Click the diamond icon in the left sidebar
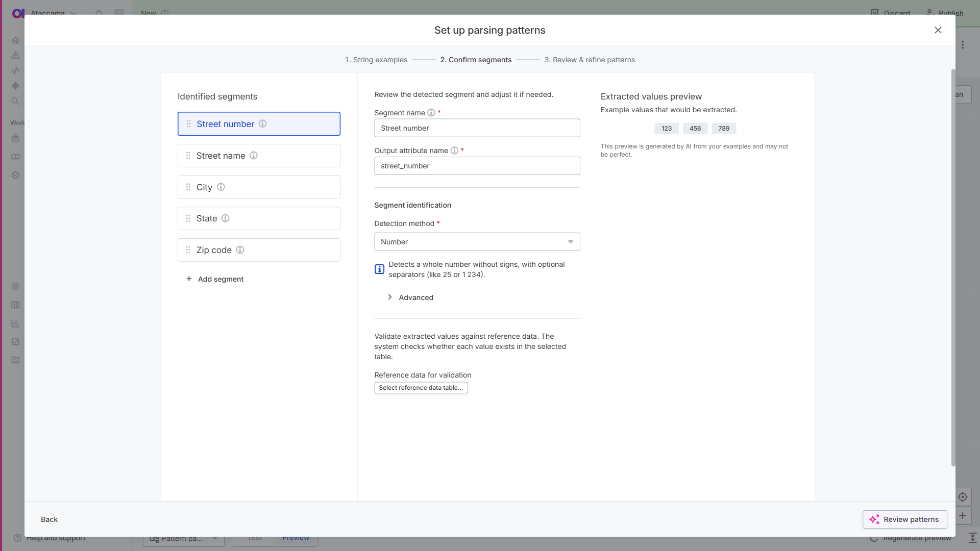The height and width of the screenshot is (551, 980). 15,86
